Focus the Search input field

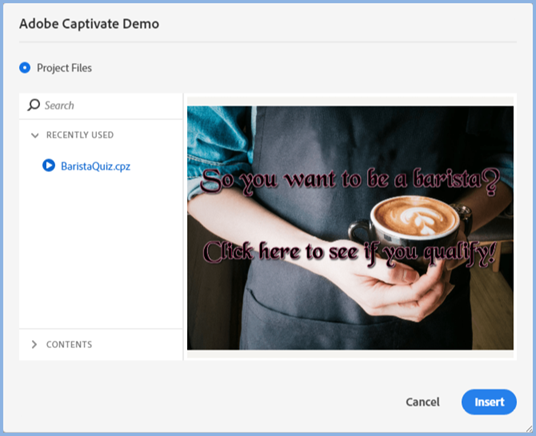click(x=101, y=105)
